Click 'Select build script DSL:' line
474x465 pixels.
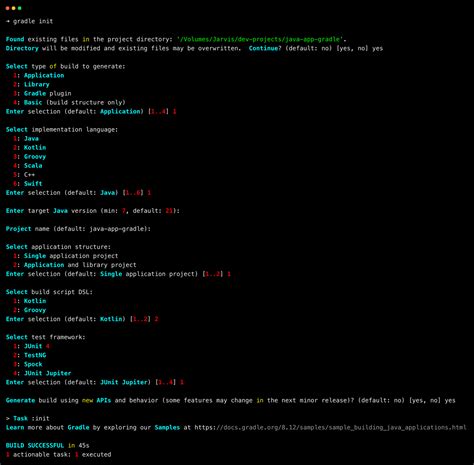[x=49, y=292]
